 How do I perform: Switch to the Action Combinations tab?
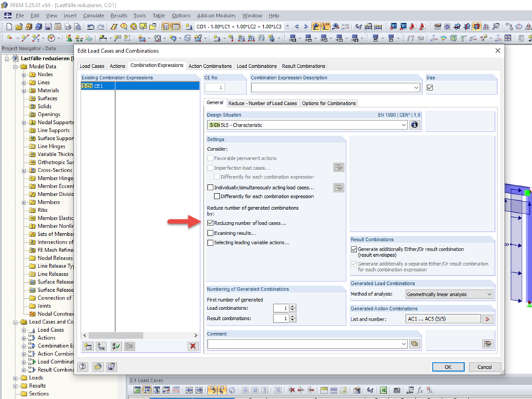pos(210,66)
